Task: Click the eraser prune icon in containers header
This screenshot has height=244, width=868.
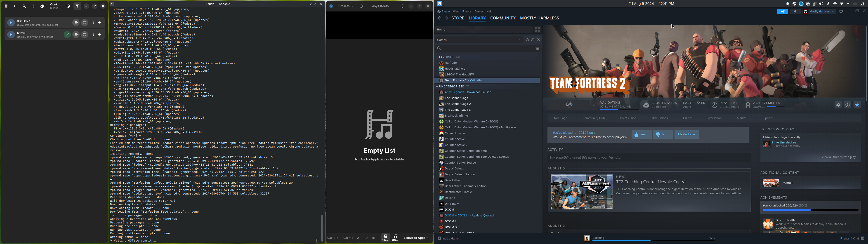Action: pos(42,6)
